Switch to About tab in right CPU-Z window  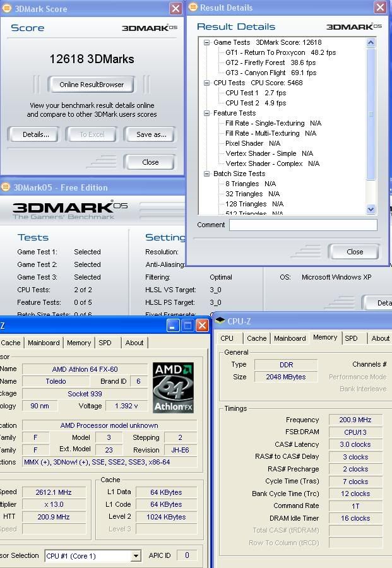[x=381, y=338]
